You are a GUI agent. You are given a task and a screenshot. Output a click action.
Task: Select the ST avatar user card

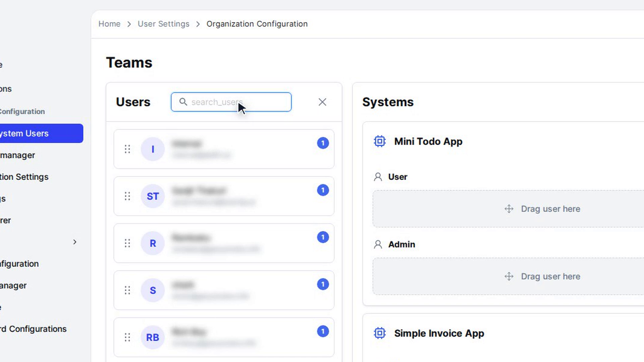(x=224, y=196)
